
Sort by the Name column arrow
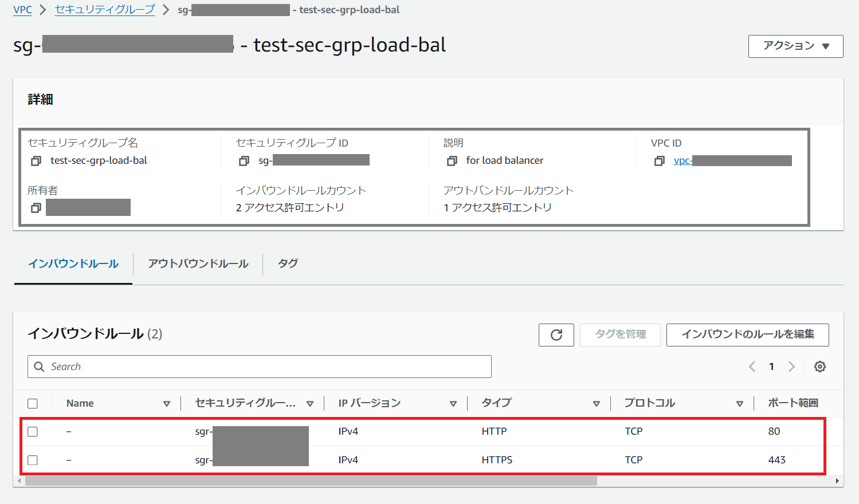pyautogui.click(x=167, y=404)
